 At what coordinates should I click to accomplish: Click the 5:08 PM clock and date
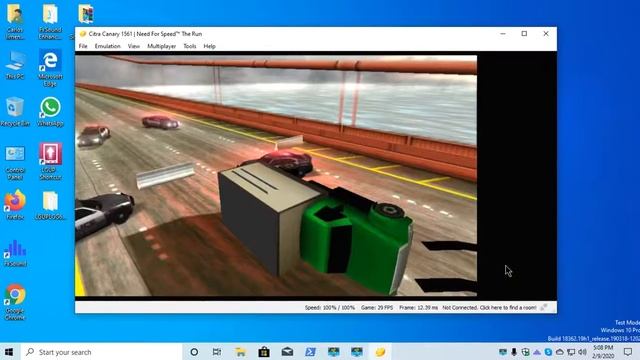click(x=603, y=352)
